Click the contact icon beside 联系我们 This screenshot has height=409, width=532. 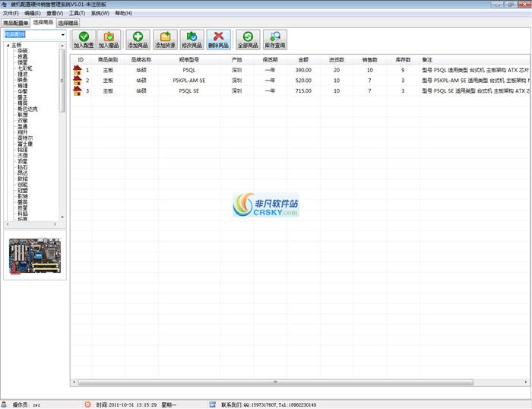(212, 404)
